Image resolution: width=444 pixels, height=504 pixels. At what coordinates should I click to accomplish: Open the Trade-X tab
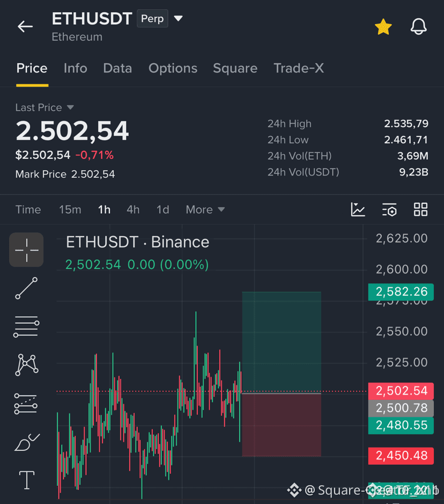[x=299, y=68]
